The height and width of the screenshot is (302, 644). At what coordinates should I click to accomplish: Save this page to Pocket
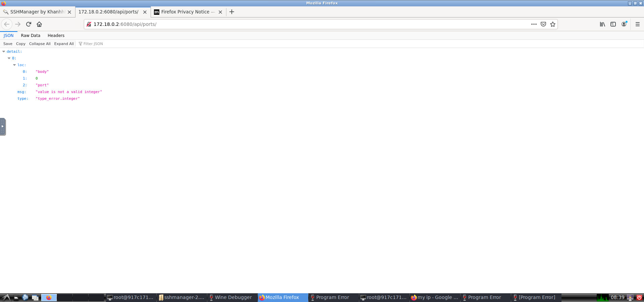pos(543,24)
